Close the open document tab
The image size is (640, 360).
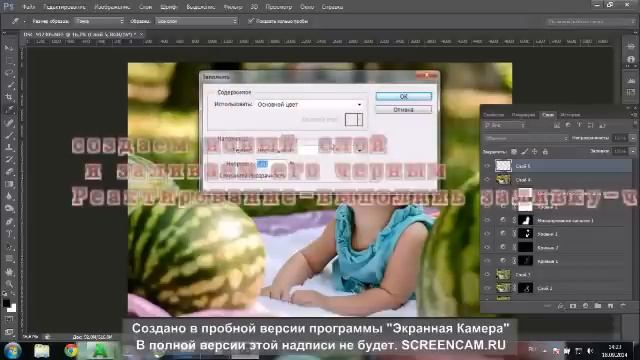(x=142, y=35)
